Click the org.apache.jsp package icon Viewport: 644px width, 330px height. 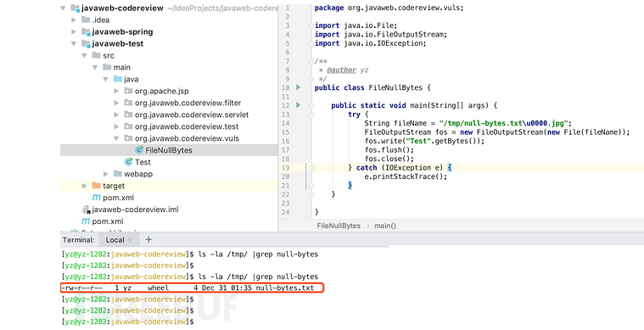click(128, 91)
